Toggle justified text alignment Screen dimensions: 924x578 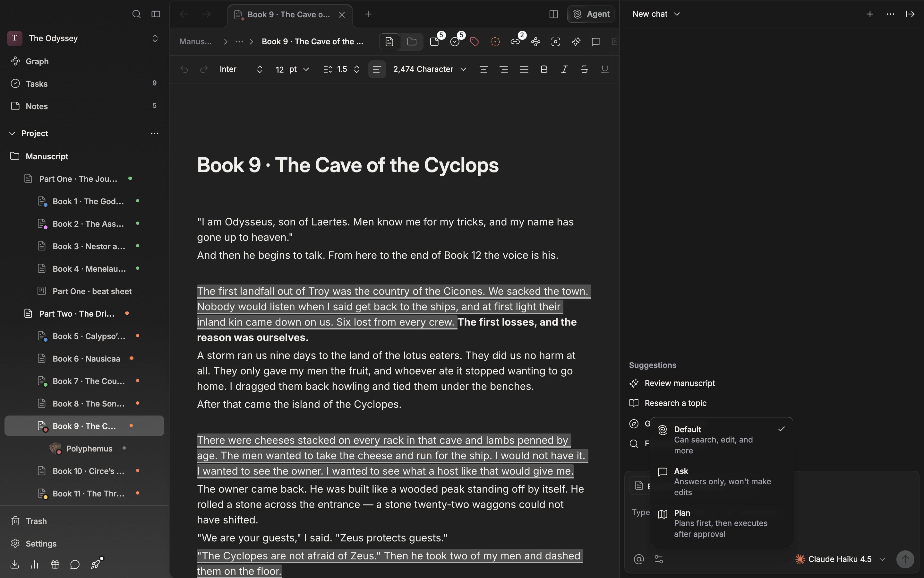524,69
